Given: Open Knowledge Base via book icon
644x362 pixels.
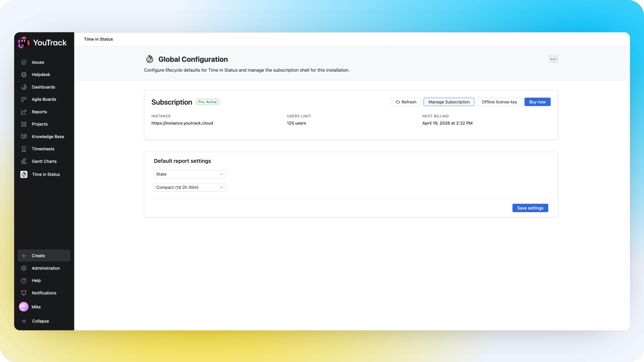Looking at the screenshot, I should (x=24, y=136).
